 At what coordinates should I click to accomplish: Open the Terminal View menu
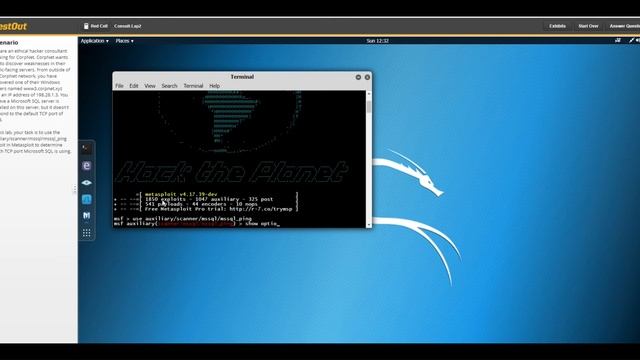click(x=150, y=86)
